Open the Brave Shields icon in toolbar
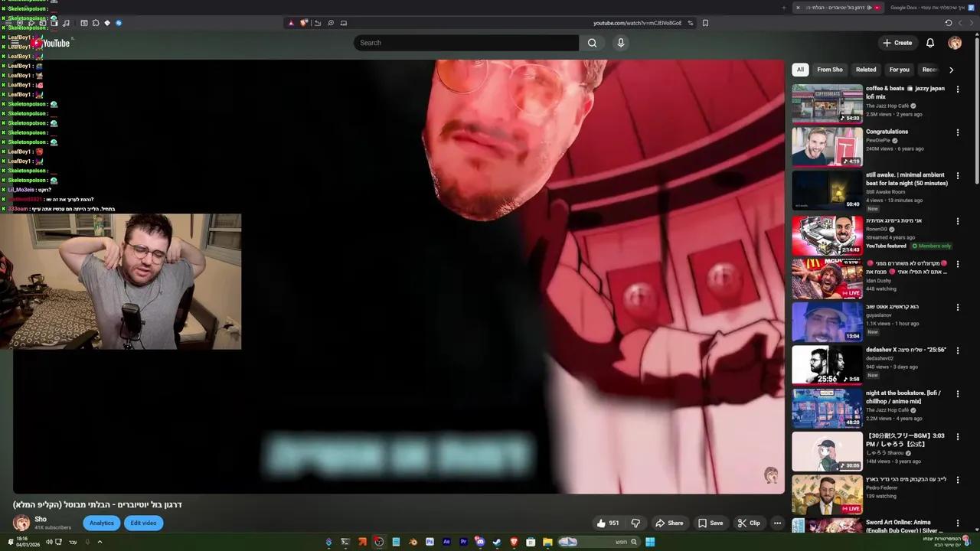Image resolution: width=980 pixels, height=551 pixels. (304, 23)
